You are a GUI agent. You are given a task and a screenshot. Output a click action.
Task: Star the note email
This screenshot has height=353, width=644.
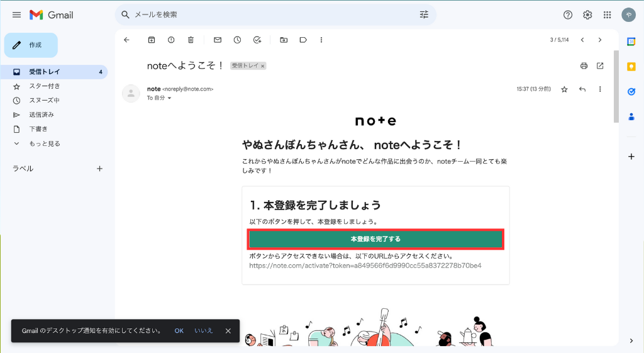[x=564, y=89]
